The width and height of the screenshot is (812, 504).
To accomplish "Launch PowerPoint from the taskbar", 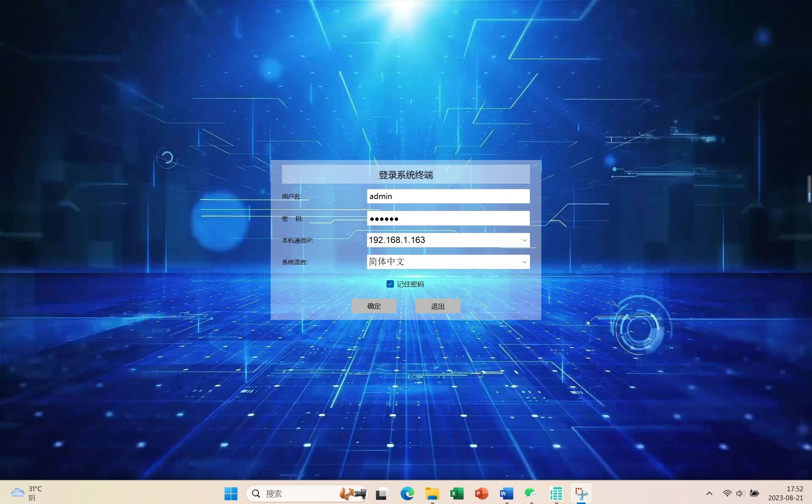I will pyautogui.click(x=482, y=493).
